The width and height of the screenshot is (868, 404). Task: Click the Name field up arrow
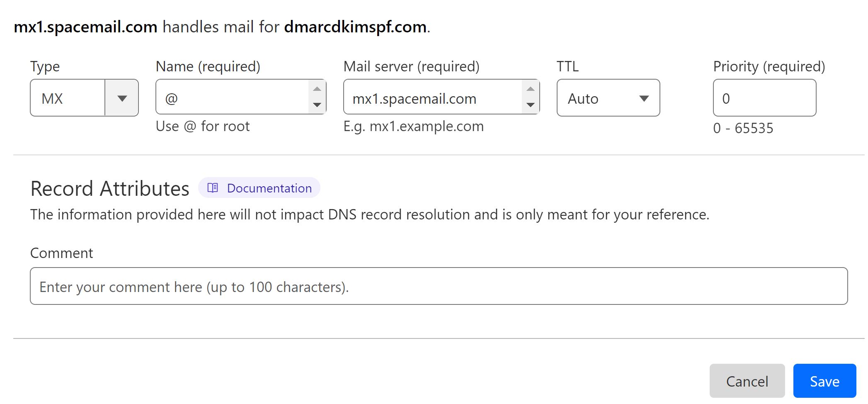(317, 89)
